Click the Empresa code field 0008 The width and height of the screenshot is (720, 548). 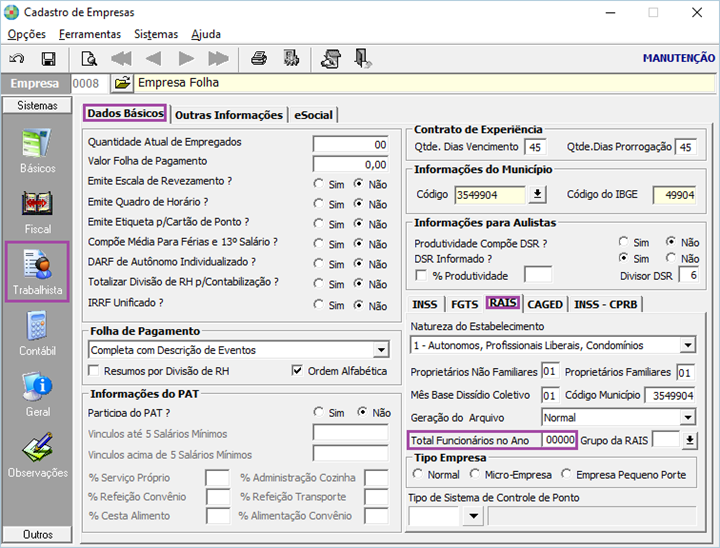pyautogui.click(x=90, y=83)
